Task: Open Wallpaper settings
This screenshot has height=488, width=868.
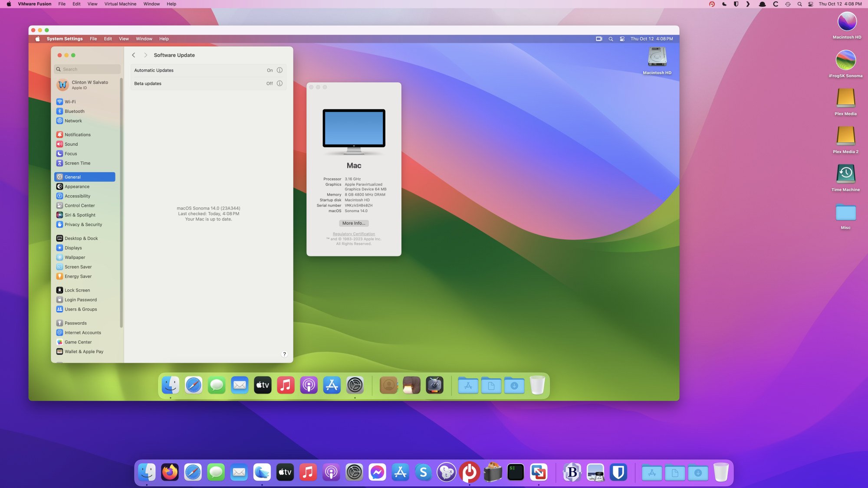Action: 85,258
